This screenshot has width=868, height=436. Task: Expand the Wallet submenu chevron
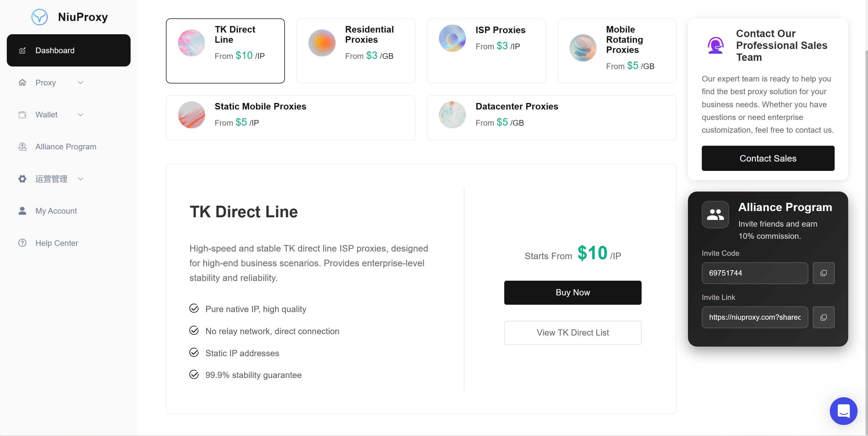[x=81, y=115]
